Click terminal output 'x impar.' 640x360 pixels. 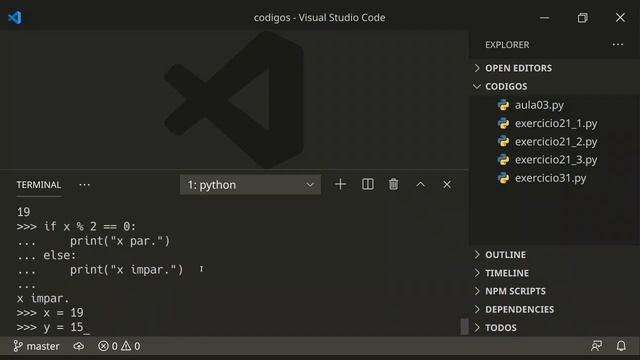pyautogui.click(x=43, y=298)
